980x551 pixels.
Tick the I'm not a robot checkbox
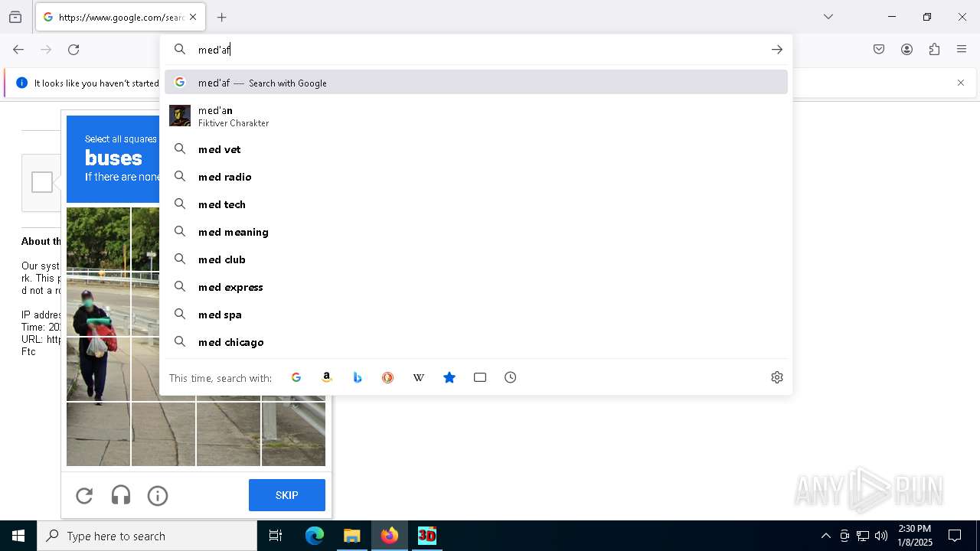tap(42, 182)
